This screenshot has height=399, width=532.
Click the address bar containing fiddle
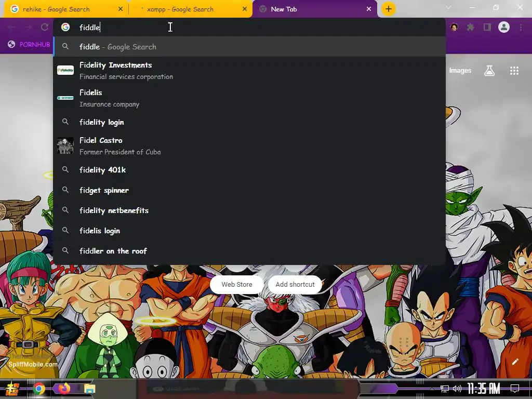249,27
